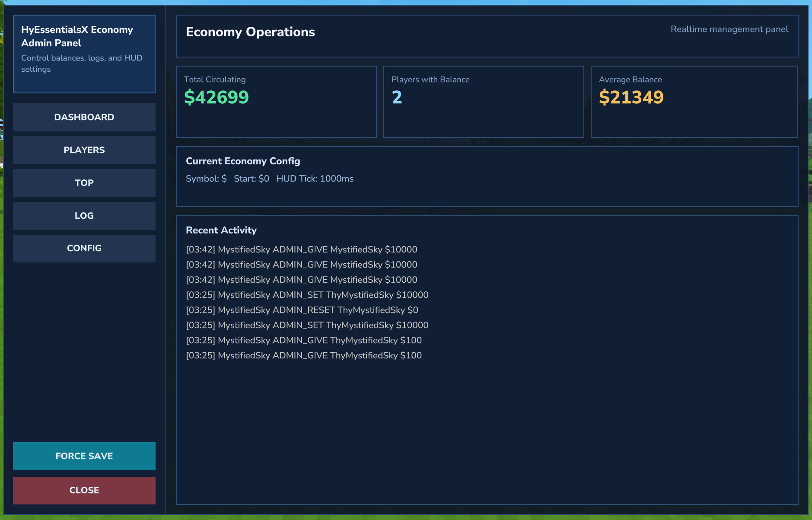Select the ADMIN_RESET ThyMystifiedSky log entry
This screenshot has height=520, width=812.
[302, 310]
